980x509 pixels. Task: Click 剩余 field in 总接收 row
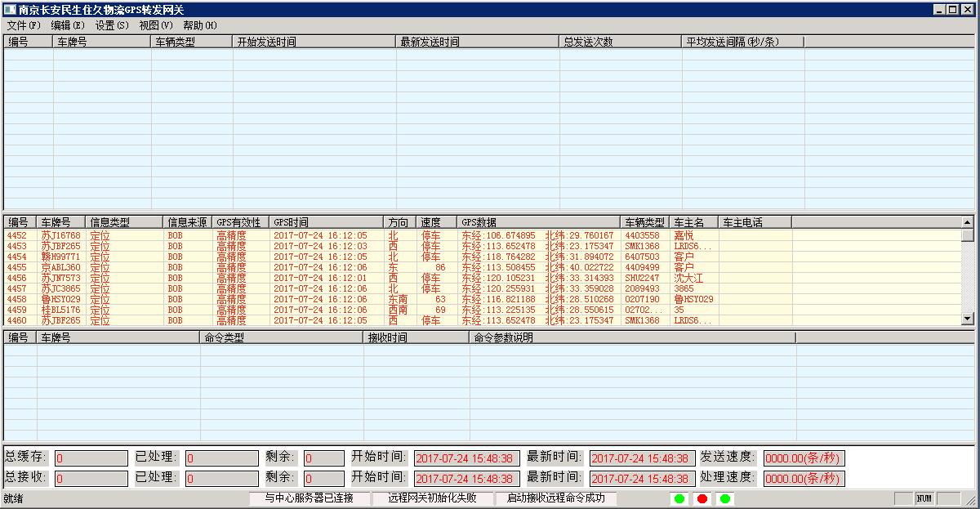coord(324,479)
